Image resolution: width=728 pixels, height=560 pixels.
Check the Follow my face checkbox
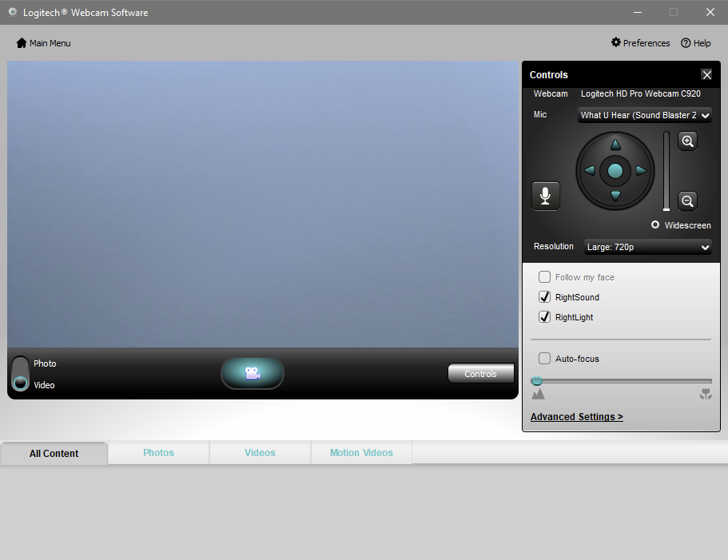pyautogui.click(x=544, y=277)
